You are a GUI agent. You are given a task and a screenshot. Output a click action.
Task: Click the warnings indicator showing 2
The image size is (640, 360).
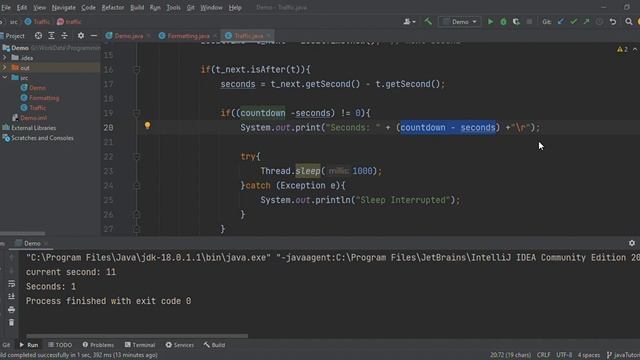tap(623, 49)
